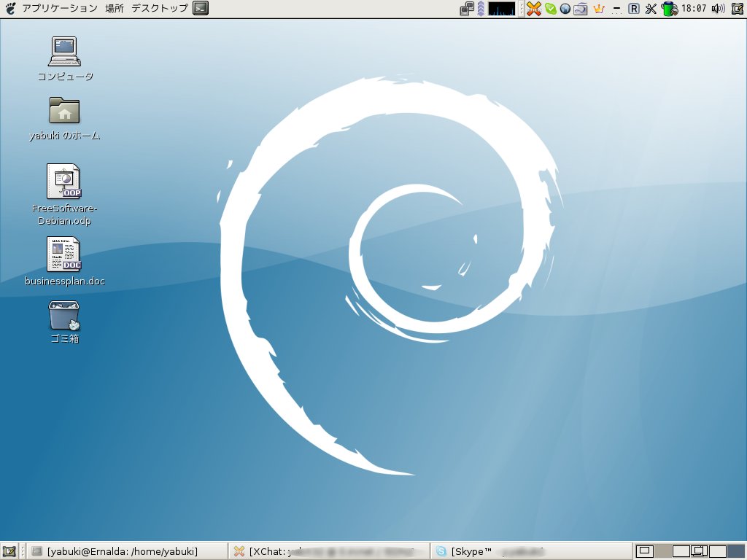Open the ゴミ箱 trash bin icon
The image size is (747, 560).
coord(64,315)
